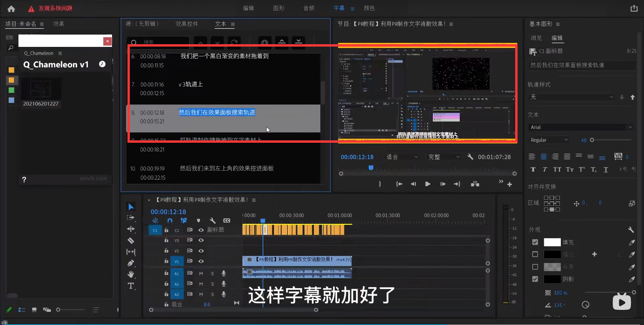Viewport: 644px width, 325px height.
Task: Open the Effect Controls tab
Action: [187, 24]
